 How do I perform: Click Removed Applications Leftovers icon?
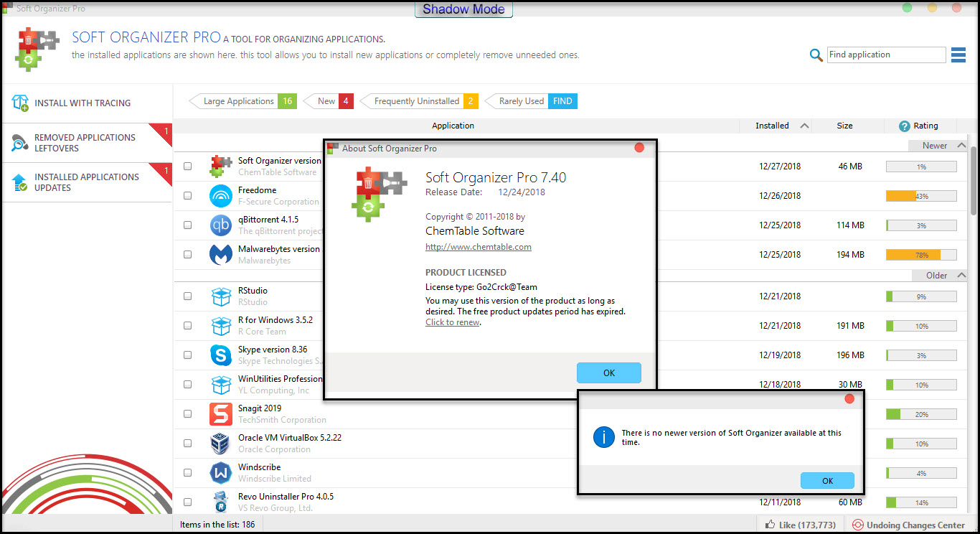click(20, 143)
